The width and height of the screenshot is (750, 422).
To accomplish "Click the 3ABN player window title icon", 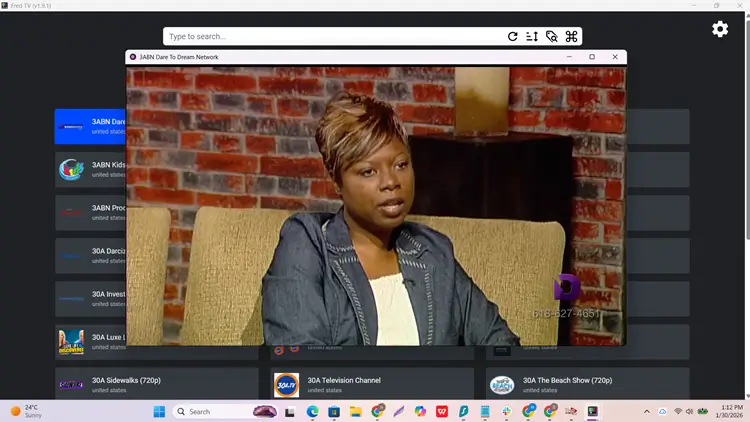I will click(x=133, y=57).
